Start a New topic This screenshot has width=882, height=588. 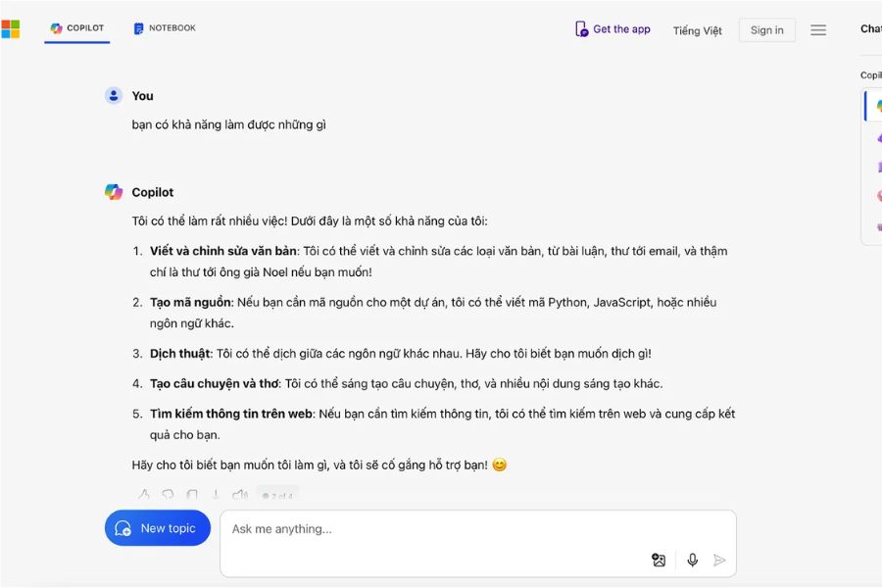pos(158,528)
